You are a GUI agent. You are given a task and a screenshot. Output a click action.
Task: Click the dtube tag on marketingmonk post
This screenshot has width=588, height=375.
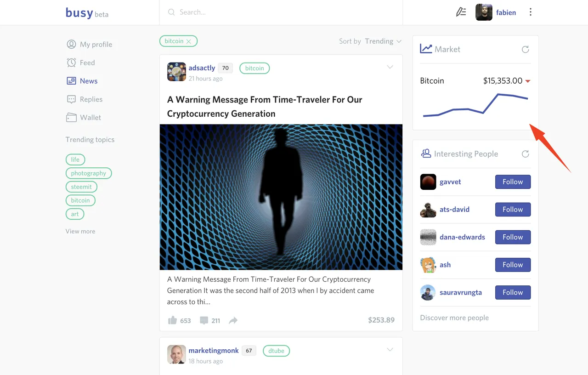coord(276,351)
